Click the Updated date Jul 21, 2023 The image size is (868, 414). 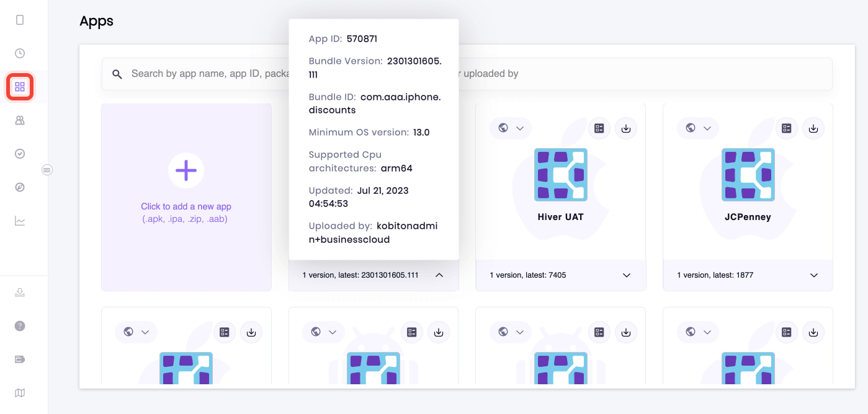[x=383, y=191]
